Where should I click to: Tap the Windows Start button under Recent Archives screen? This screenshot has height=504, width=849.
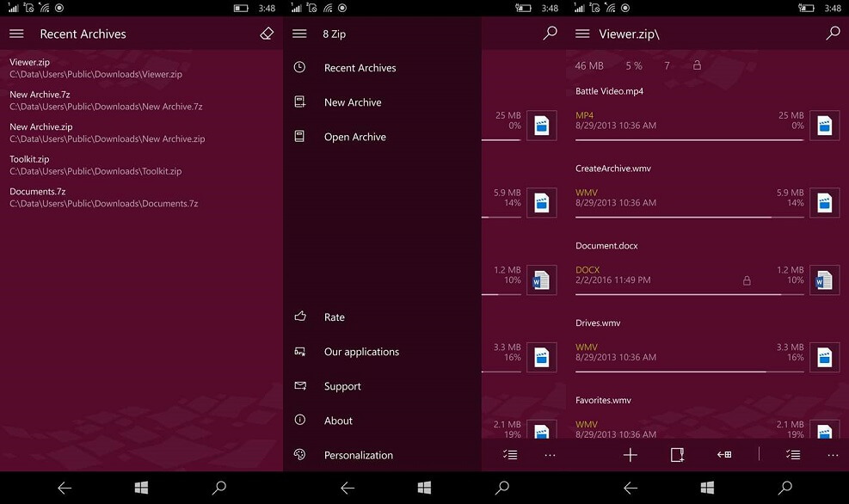(x=141, y=488)
